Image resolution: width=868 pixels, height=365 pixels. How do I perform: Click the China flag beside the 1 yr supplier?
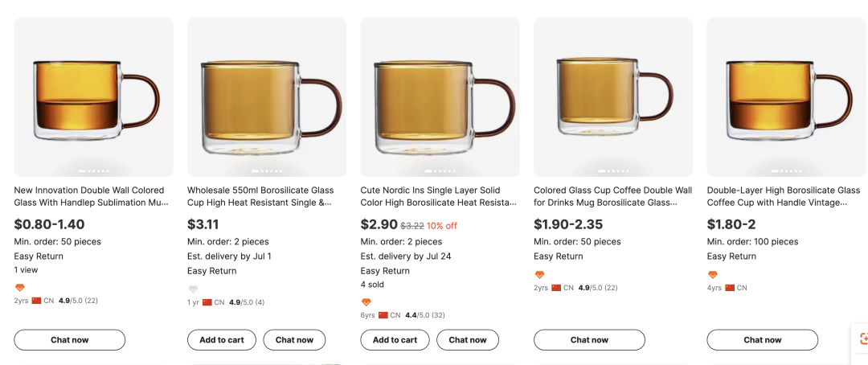click(207, 302)
